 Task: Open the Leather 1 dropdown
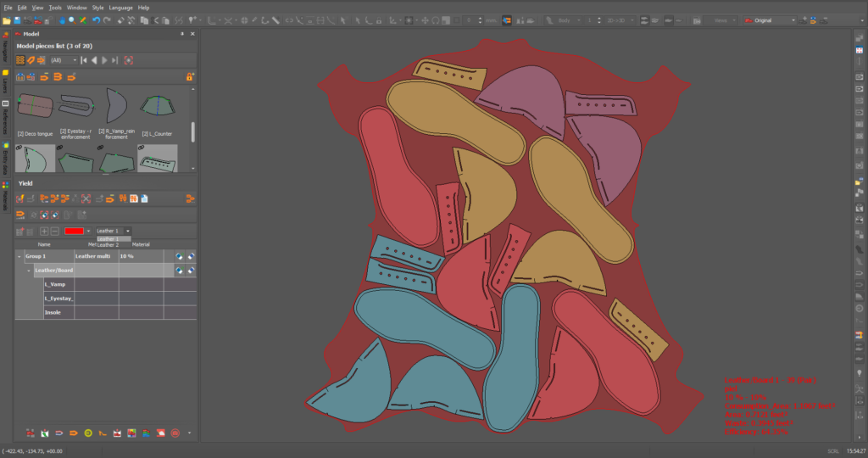113,231
